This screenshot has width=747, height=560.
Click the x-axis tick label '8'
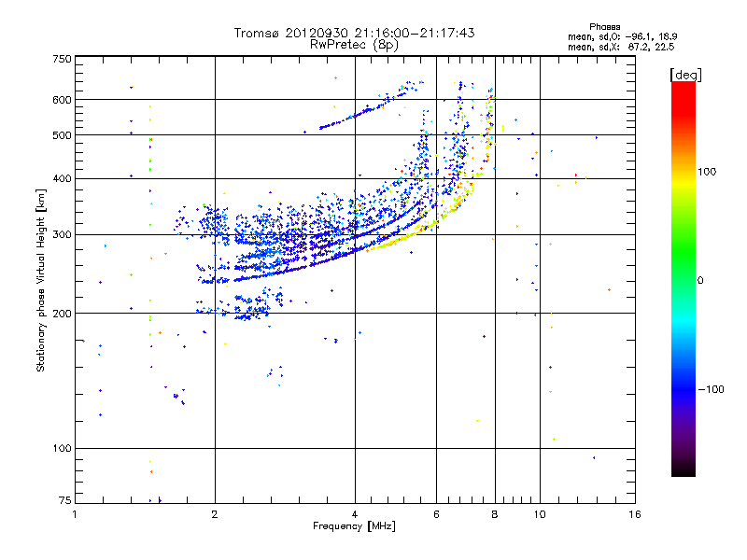tap(495, 514)
